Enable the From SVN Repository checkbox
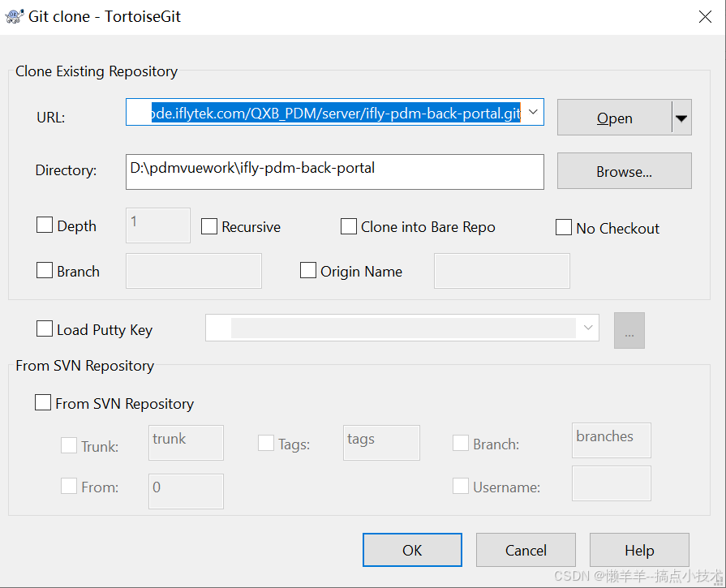 [x=43, y=402]
